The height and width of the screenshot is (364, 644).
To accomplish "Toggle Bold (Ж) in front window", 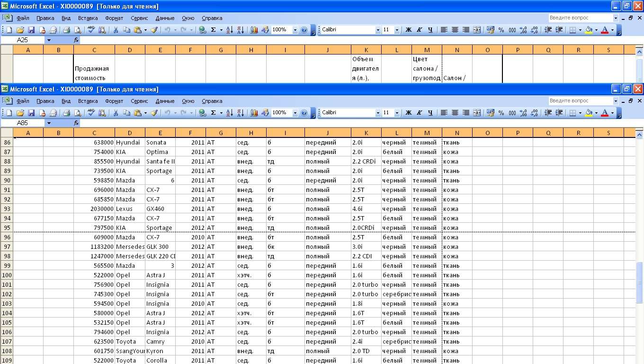I will pyautogui.click(x=409, y=113).
